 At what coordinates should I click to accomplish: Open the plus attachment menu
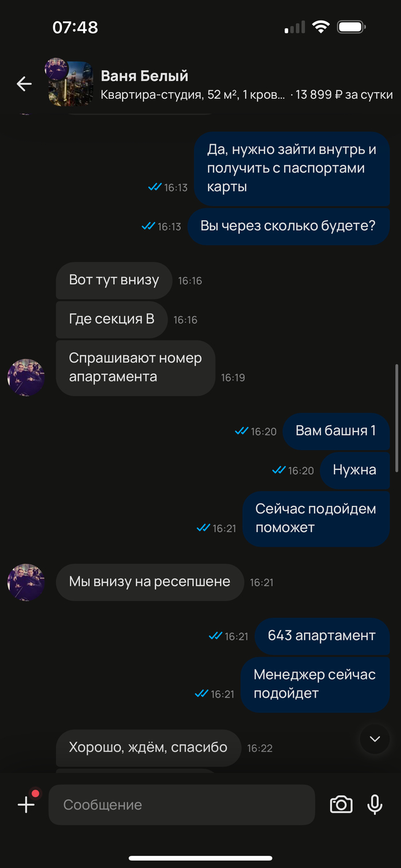[26, 804]
